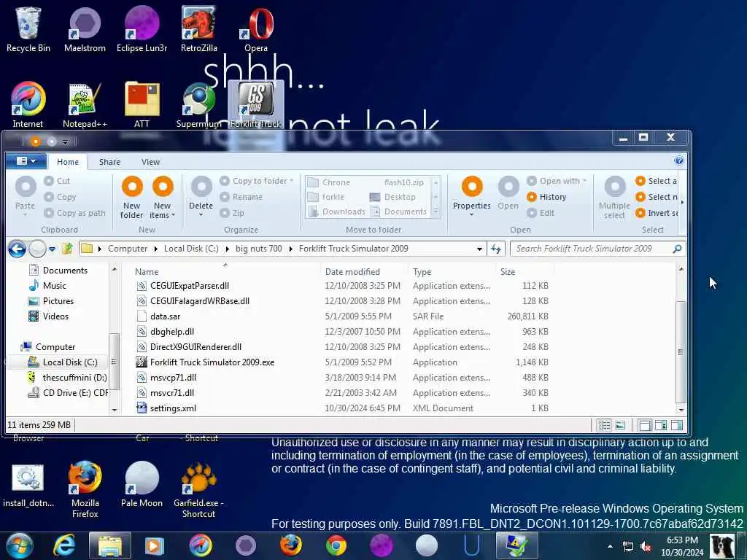Open the quick access toolbar dropdown
The image size is (747, 560).
pyautogui.click(x=66, y=141)
